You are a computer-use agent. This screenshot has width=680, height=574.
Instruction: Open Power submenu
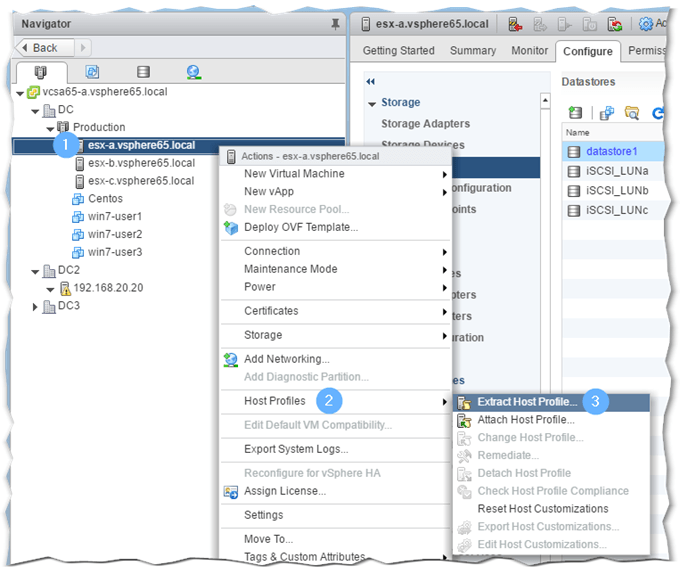pos(336,287)
